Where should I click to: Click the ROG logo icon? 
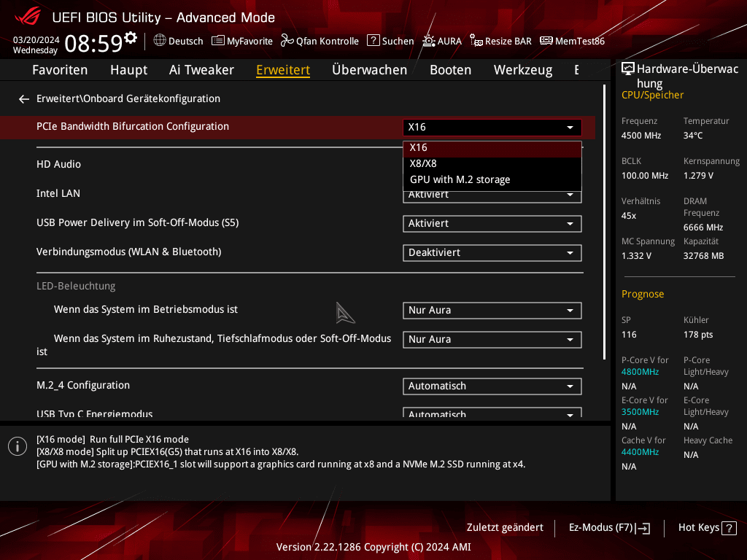[x=28, y=16]
